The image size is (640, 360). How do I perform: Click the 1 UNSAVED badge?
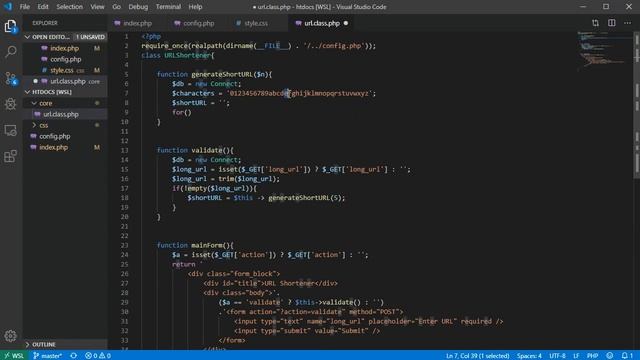[90, 37]
